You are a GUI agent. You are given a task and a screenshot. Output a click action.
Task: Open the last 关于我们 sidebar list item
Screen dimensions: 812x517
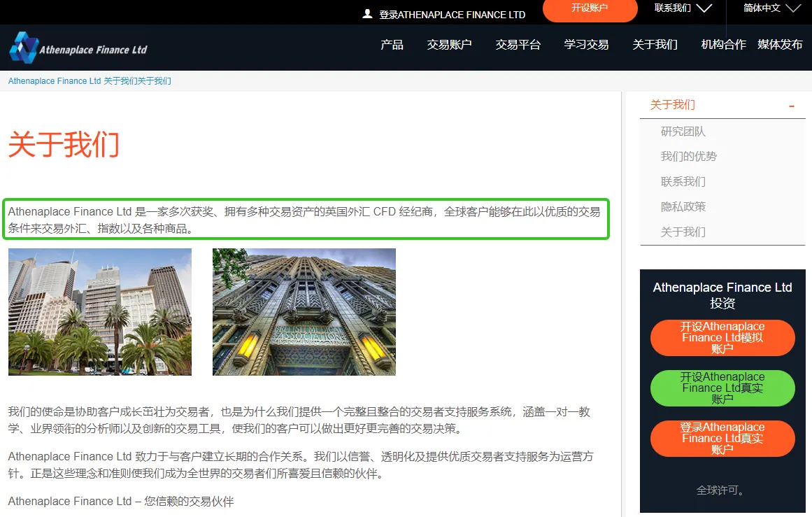[683, 232]
